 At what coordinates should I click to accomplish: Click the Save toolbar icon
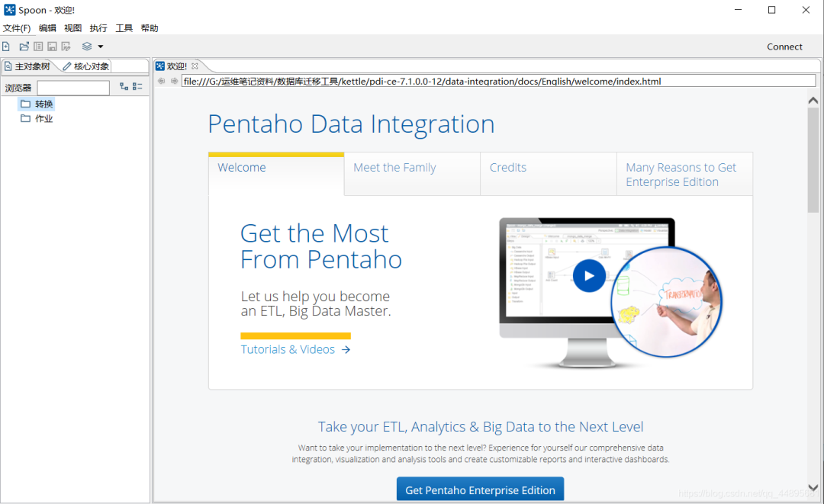click(52, 47)
